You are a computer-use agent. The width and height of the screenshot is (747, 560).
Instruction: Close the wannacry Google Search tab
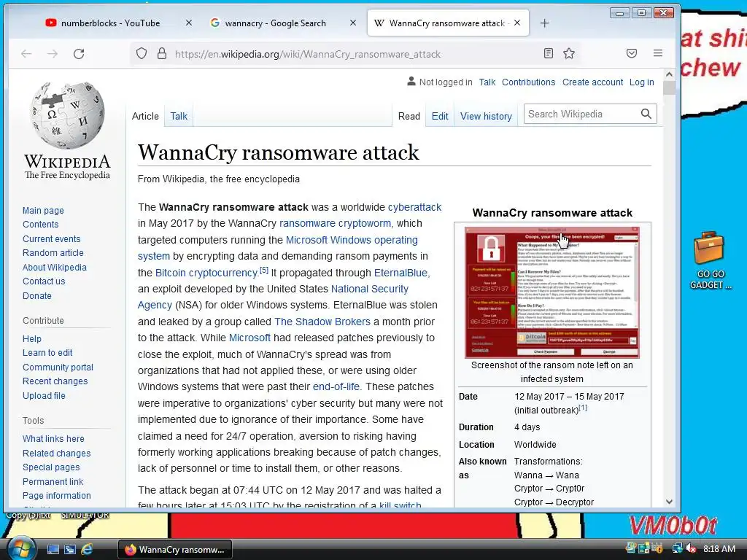pos(353,23)
